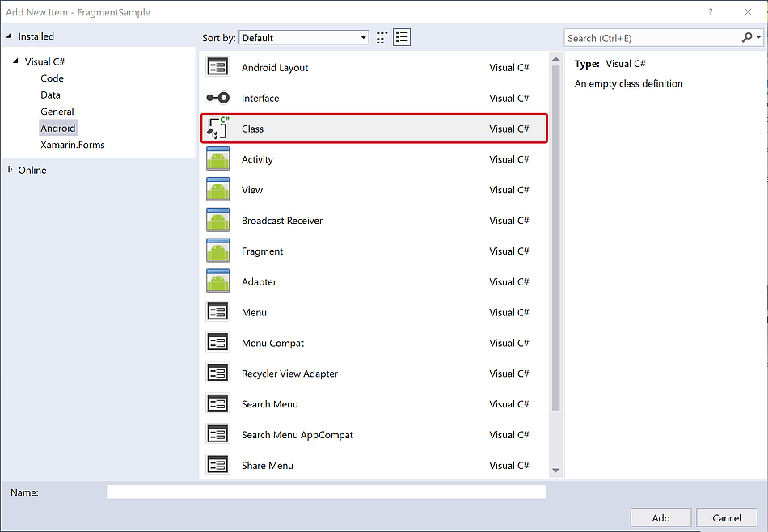This screenshot has width=768, height=532.
Task: Collapse the Visual C# node
Action: [x=15, y=61]
